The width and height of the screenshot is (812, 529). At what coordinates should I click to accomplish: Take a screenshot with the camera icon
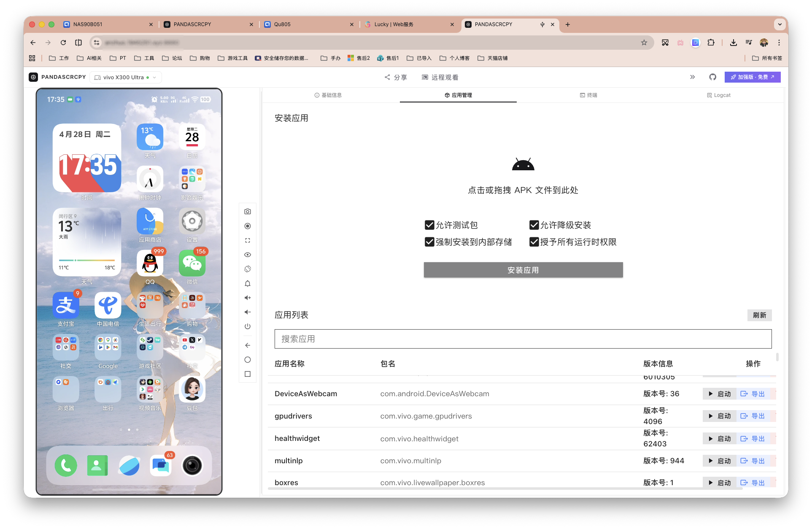[247, 211]
